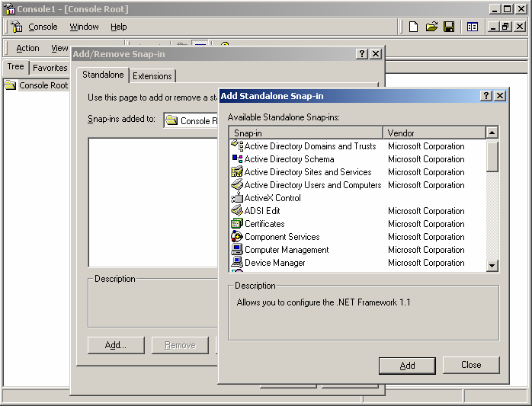The height and width of the screenshot is (406, 532).
Task: Select 'Computer Management' row text
Action: [287, 250]
